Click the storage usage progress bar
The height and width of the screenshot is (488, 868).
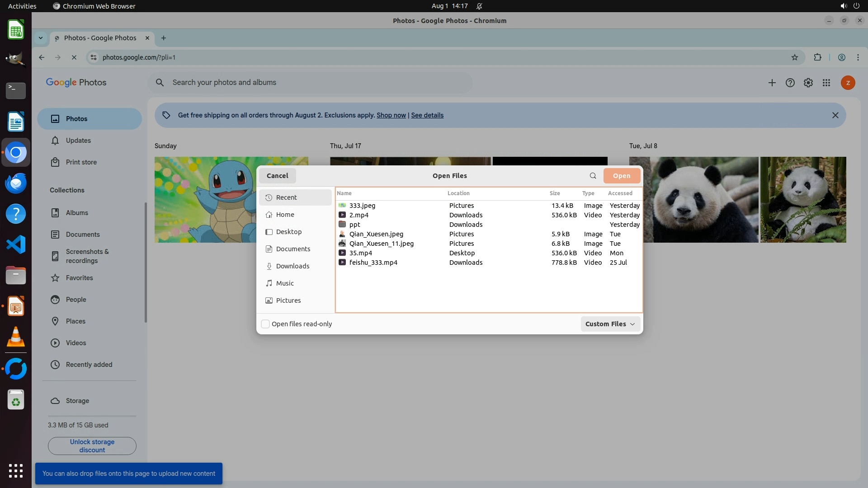point(92,416)
